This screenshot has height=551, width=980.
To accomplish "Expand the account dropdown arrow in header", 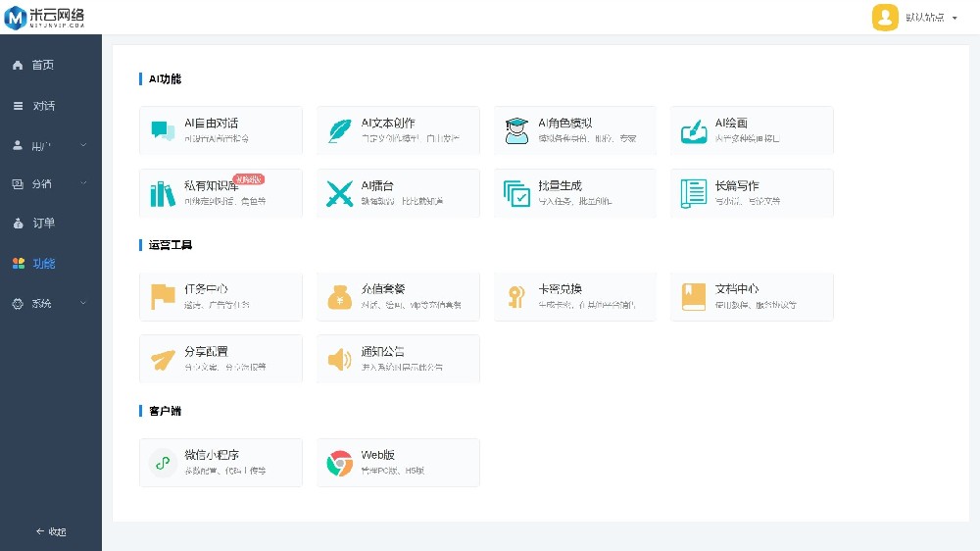I will (955, 18).
